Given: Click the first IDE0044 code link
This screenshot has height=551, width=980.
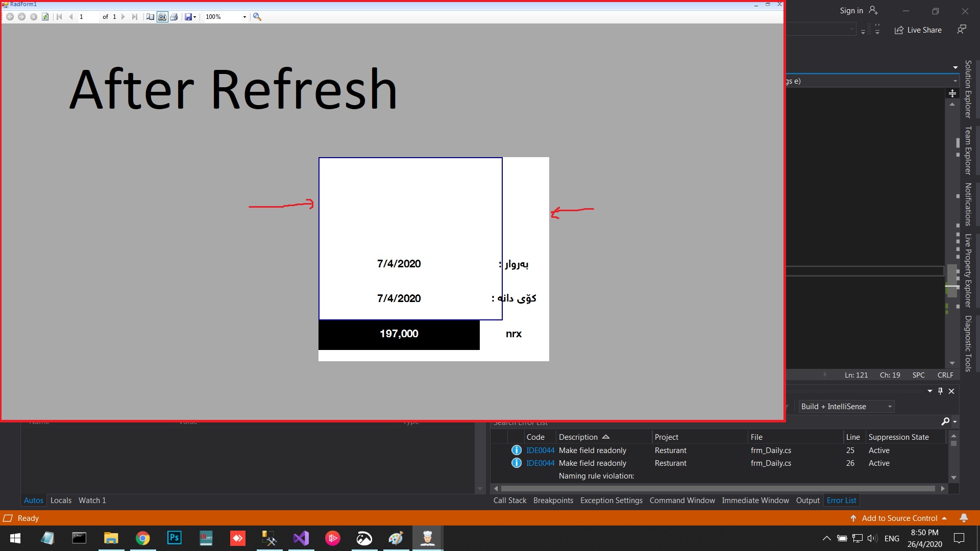Looking at the screenshot, I should (x=540, y=450).
